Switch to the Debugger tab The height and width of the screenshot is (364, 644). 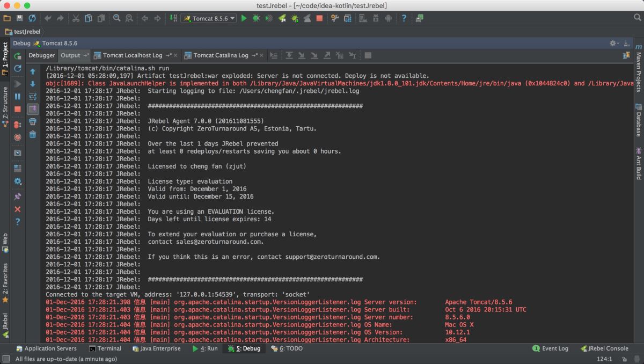[42, 55]
